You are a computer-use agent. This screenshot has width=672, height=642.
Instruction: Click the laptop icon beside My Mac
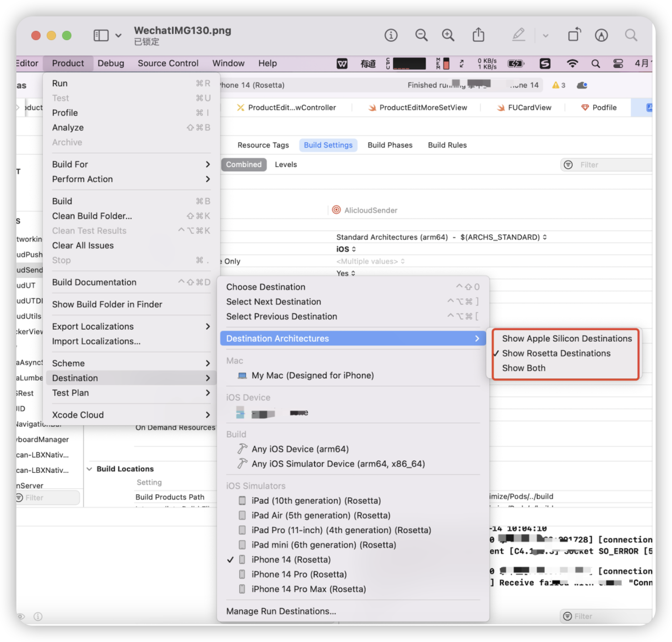coord(242,376)
